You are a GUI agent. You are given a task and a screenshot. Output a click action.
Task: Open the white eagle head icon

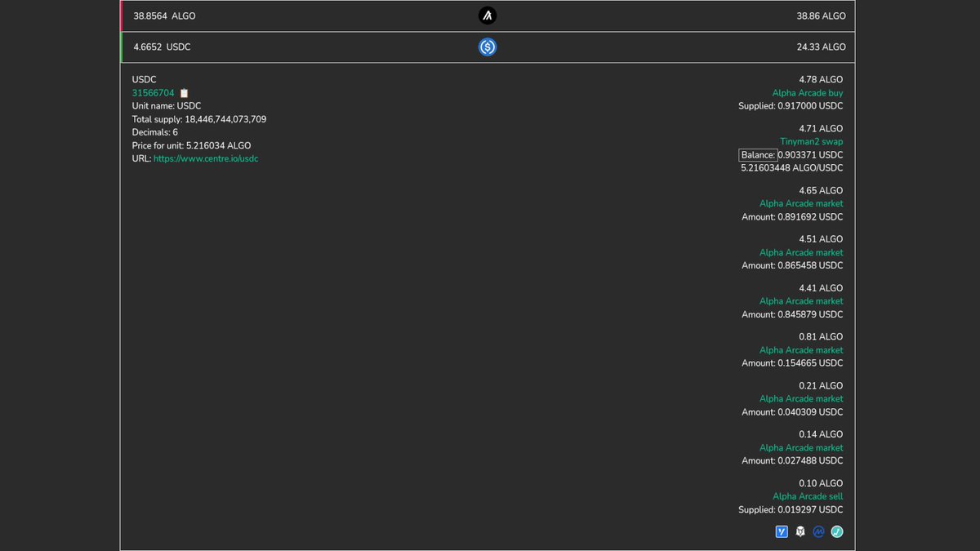click(800, 531)
